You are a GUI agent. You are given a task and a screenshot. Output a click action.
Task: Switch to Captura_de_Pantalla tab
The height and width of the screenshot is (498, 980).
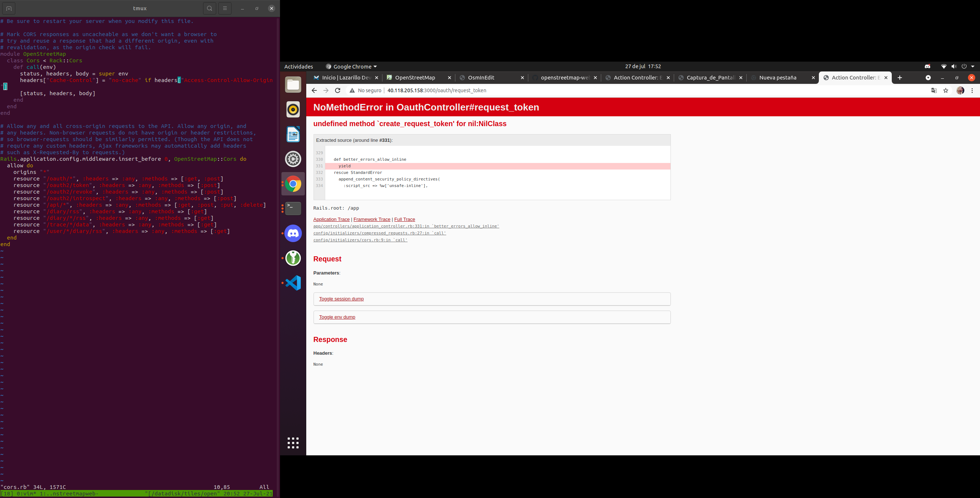point(710,78)
